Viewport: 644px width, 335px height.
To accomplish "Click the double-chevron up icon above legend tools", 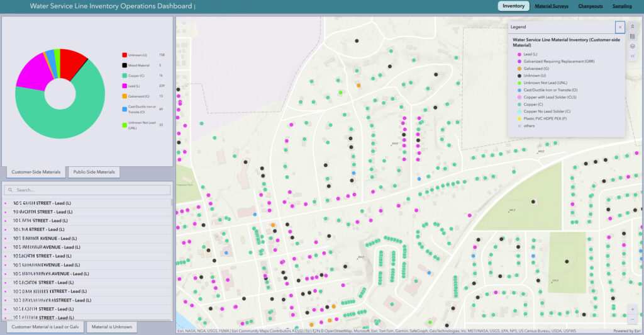I will pos(633,27).
